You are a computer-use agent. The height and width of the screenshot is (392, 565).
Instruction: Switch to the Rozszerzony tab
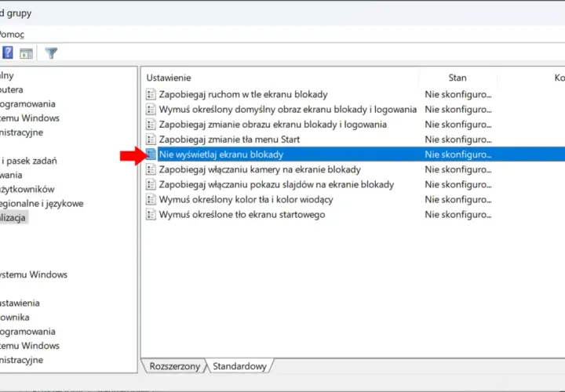pyautogui.click(x=174, y=366)
